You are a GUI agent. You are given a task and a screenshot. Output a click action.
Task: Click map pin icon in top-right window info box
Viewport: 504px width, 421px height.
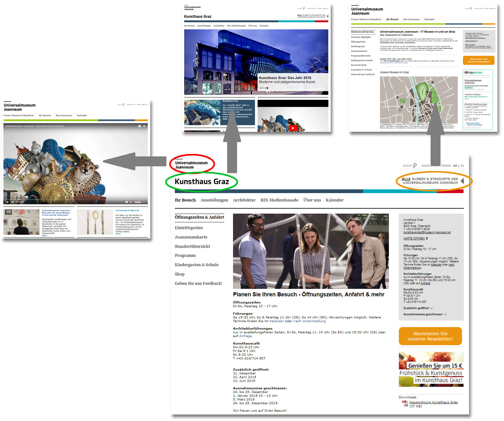point(477,41)
